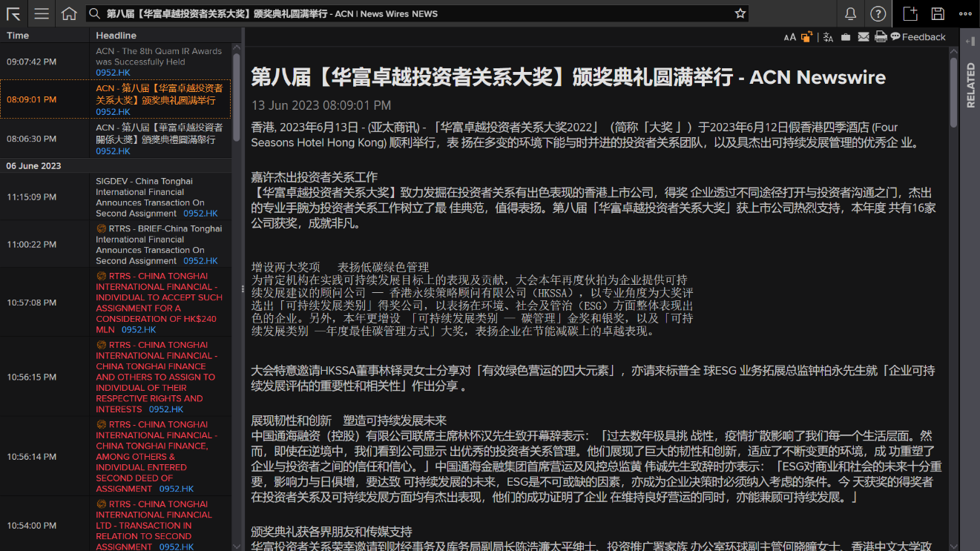
Task: Open RTRS BRIEF China Tonghai headline at 11:00:22 PM
Action: click(x=159, y=245)
